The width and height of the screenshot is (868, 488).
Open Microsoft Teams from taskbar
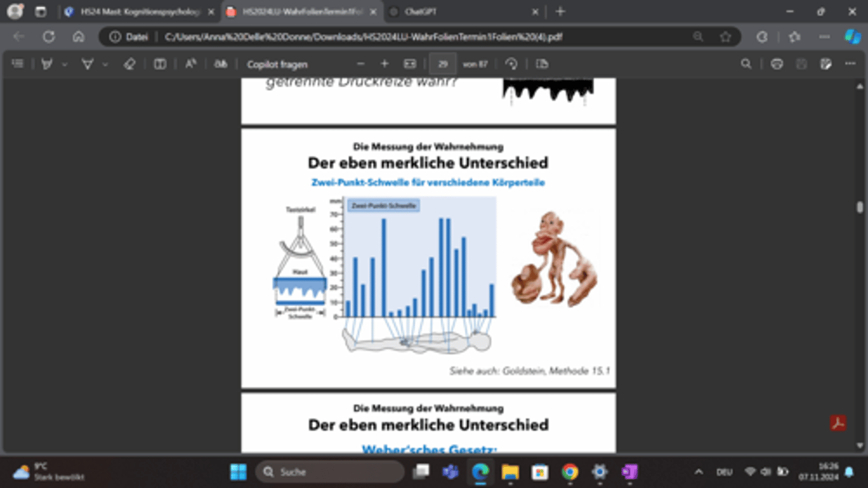pos(450,472)
